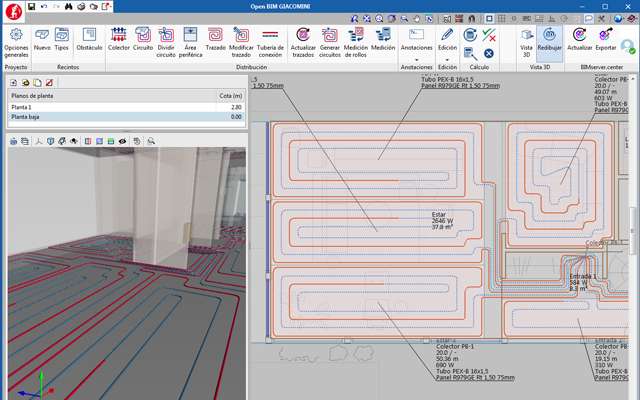Click the add floor plan icon
Screen dimensions: 640x400
coord(13,83)
